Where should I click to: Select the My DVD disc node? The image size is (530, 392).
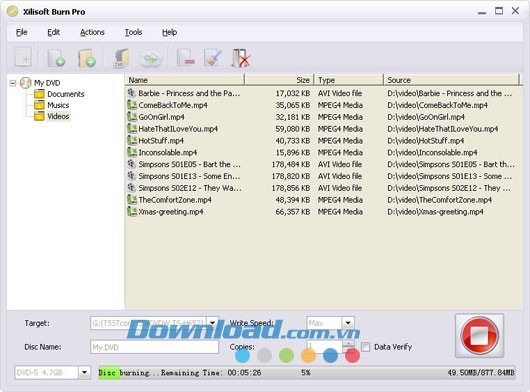[40, 83]
